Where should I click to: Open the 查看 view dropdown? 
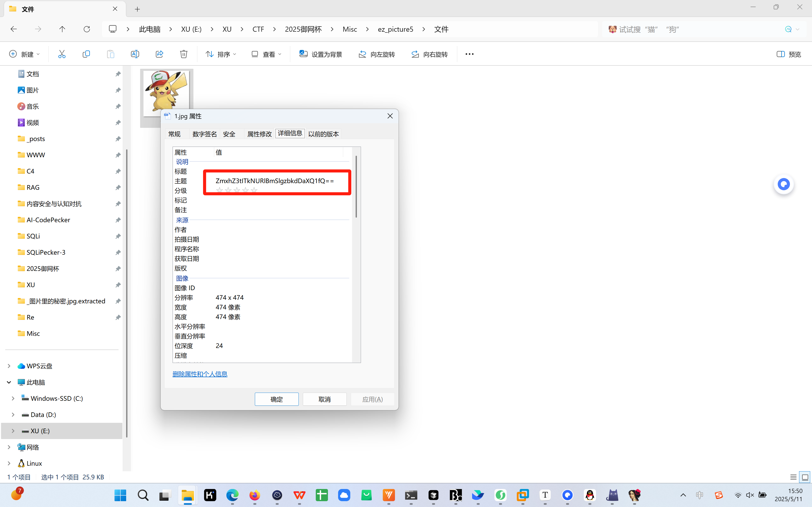click(267, 54)
